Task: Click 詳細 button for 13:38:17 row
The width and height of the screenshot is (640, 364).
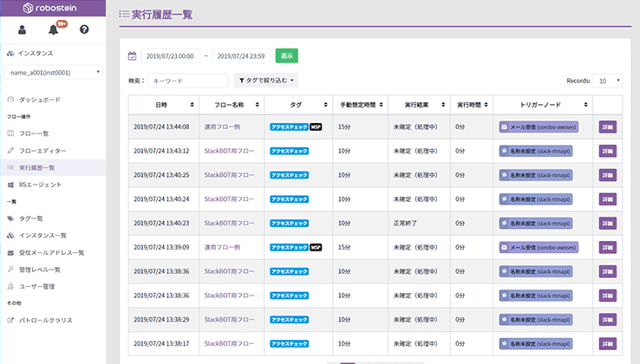Action: tap(608, 343)
